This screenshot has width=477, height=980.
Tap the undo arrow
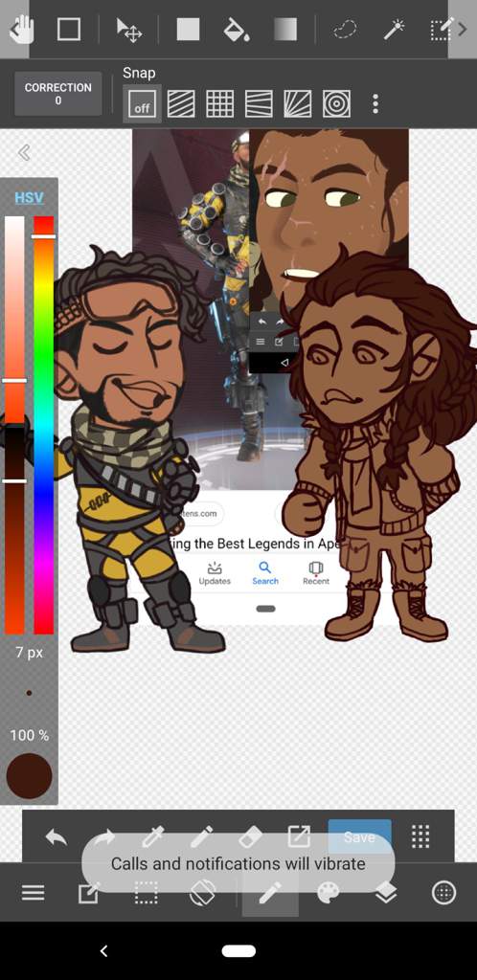57,836
